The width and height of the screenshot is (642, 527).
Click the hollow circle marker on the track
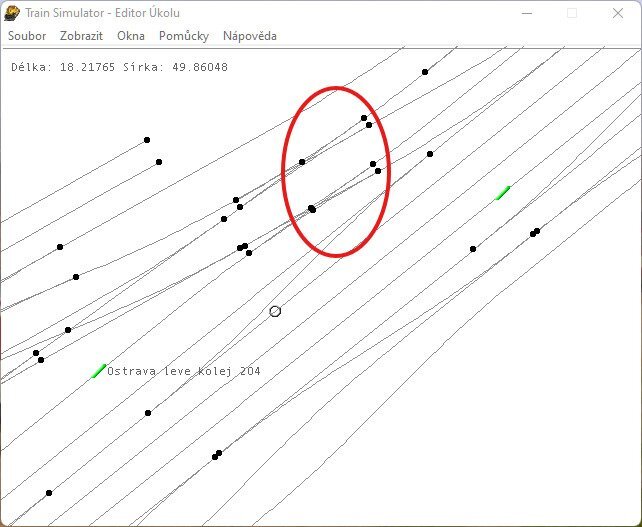coord(275,311)
